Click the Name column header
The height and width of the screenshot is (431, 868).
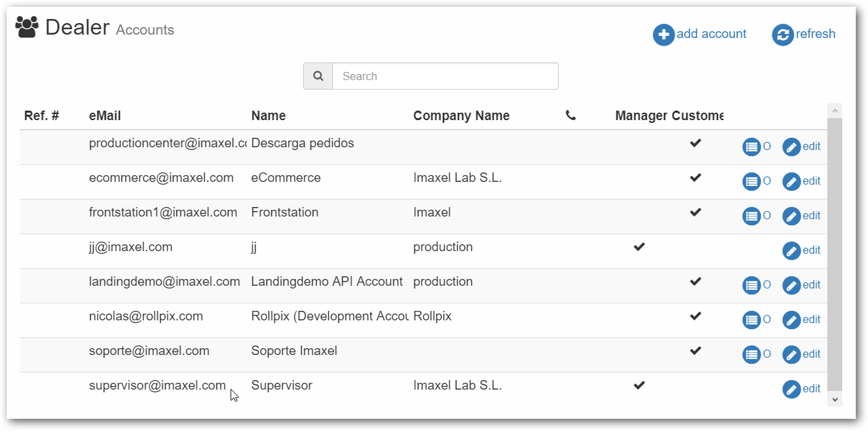point(269,115)
